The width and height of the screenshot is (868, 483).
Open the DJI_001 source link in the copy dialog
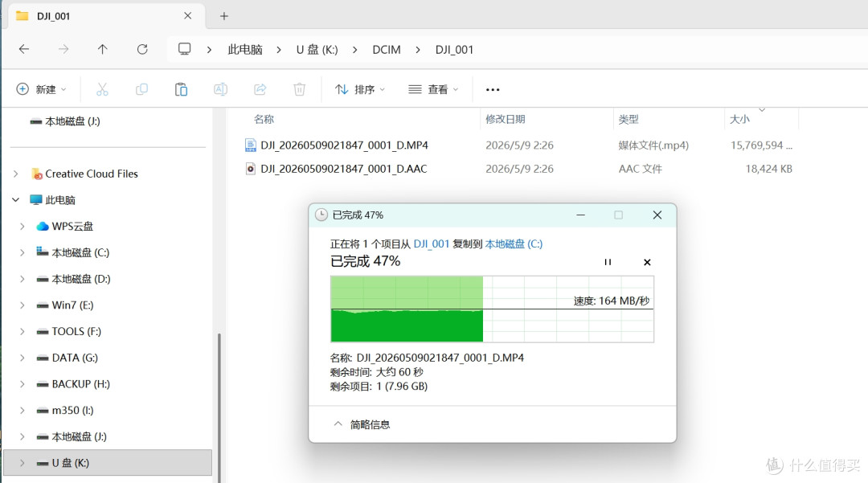pyautogui.click(x=432, y=244)
